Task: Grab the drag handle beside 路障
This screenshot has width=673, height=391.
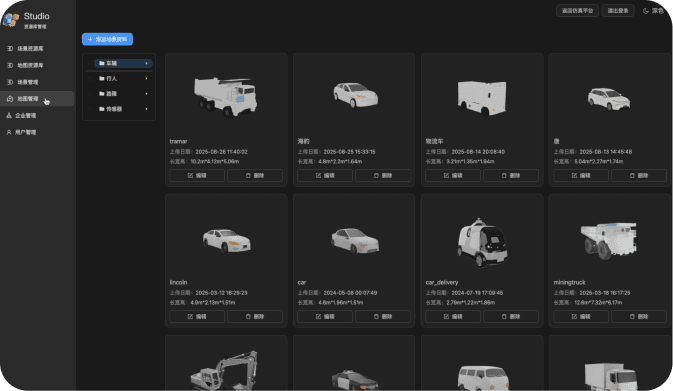Action: coord(90,94)
